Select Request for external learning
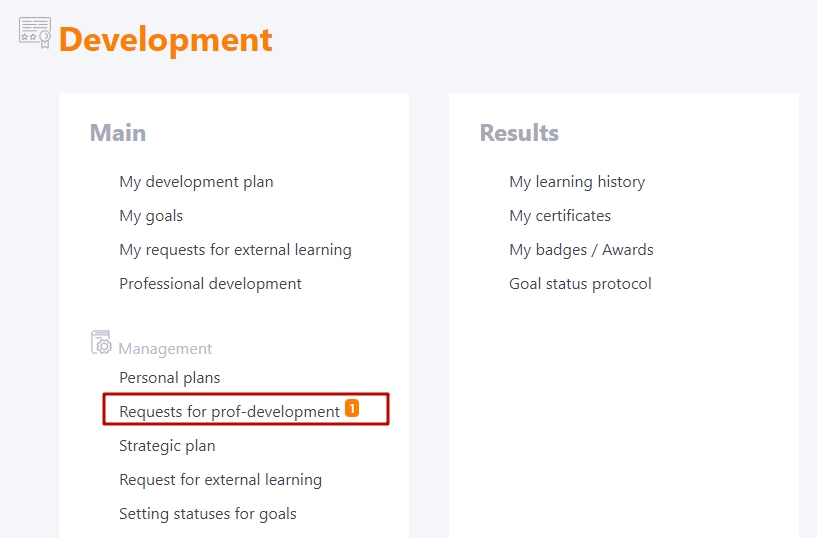 coord(220,480)
